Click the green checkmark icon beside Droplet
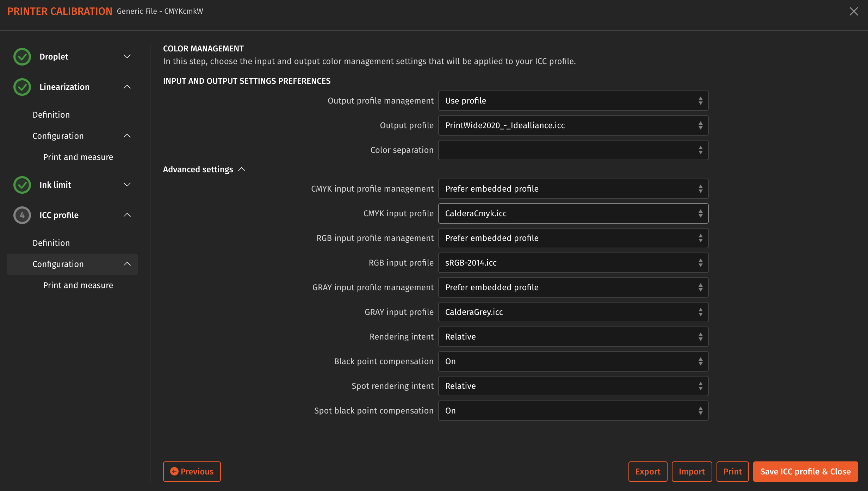This screenshot has width=868, height=491. (22, 57)
